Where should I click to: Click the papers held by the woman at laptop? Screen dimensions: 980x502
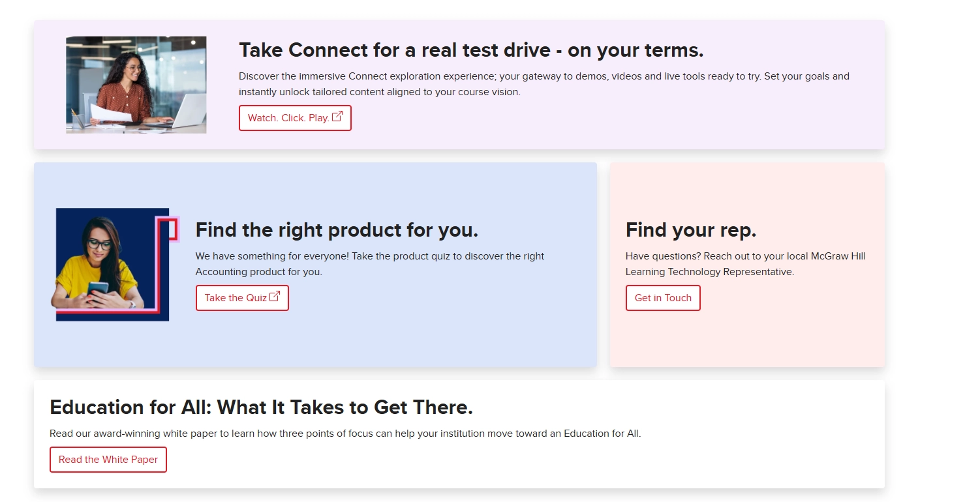pos(104,113)
